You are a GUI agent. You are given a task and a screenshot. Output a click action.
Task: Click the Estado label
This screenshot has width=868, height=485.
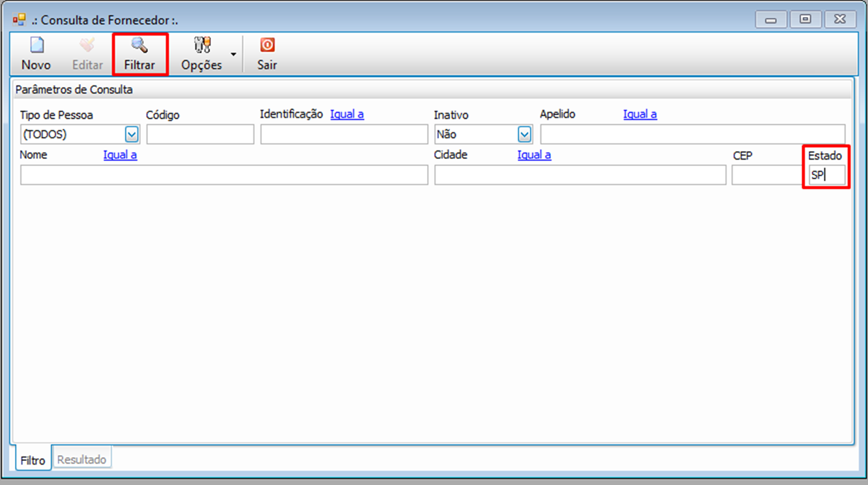(x=825, y=156)
